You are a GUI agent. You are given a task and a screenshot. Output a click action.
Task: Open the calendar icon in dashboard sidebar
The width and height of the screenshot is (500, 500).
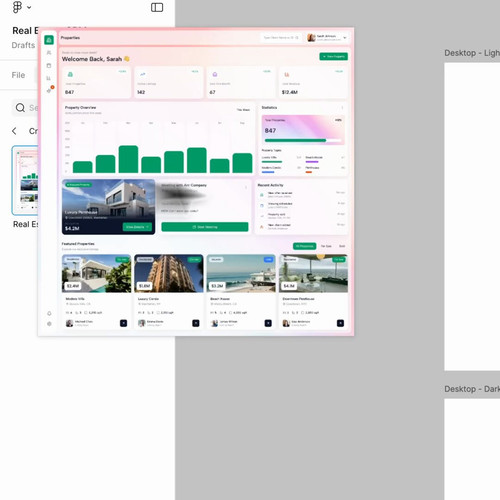(49, 65)
